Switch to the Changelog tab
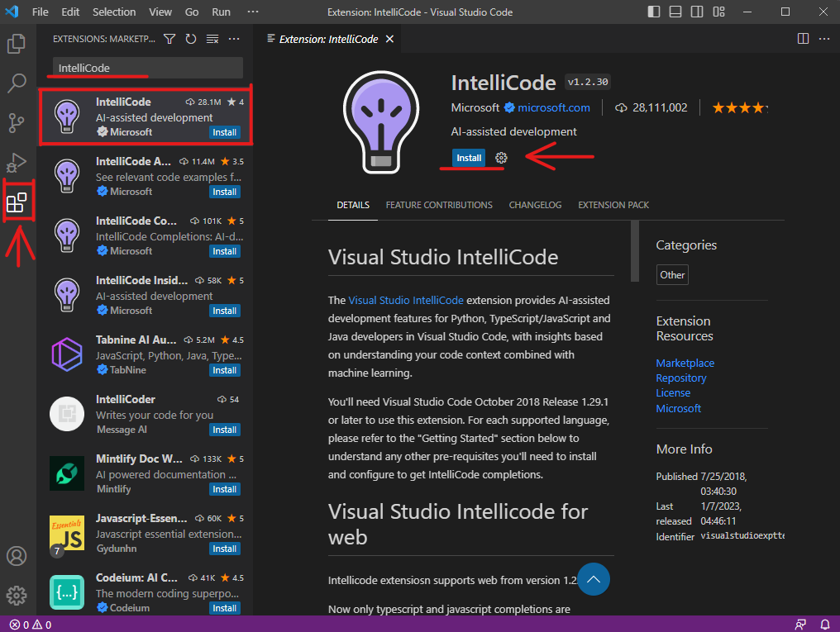Screen dimensions: 840x632 point(535,205)
